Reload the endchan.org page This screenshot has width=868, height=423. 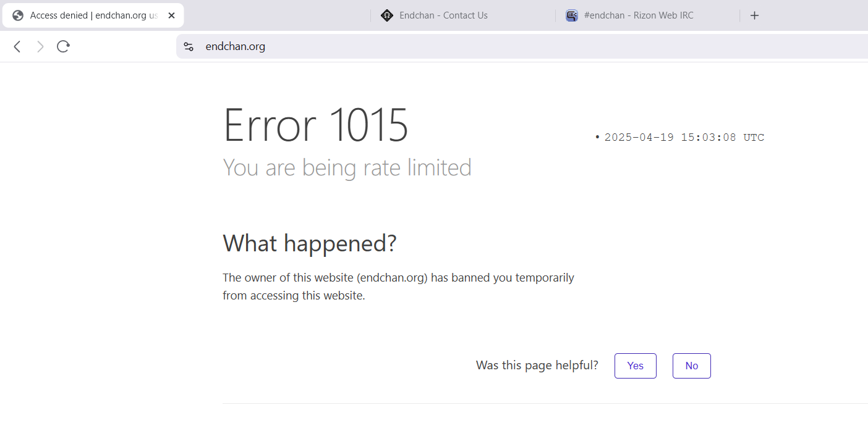[x=63, y=46]
